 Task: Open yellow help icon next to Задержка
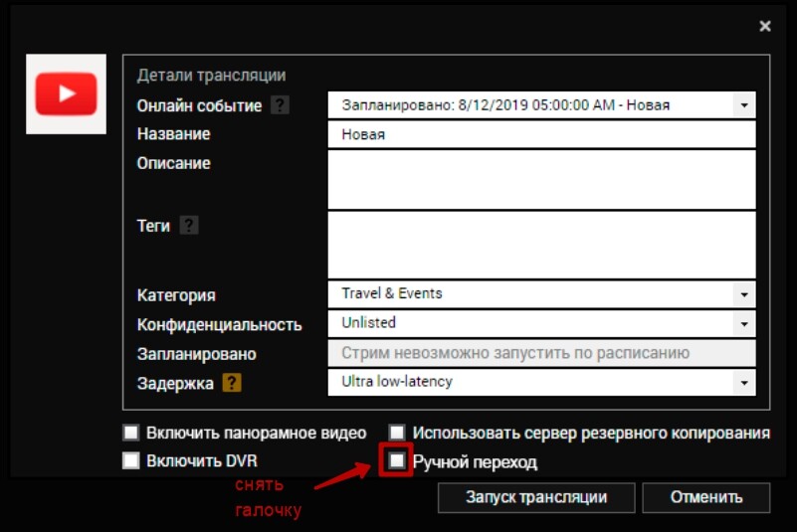click(x=232, y=383)
